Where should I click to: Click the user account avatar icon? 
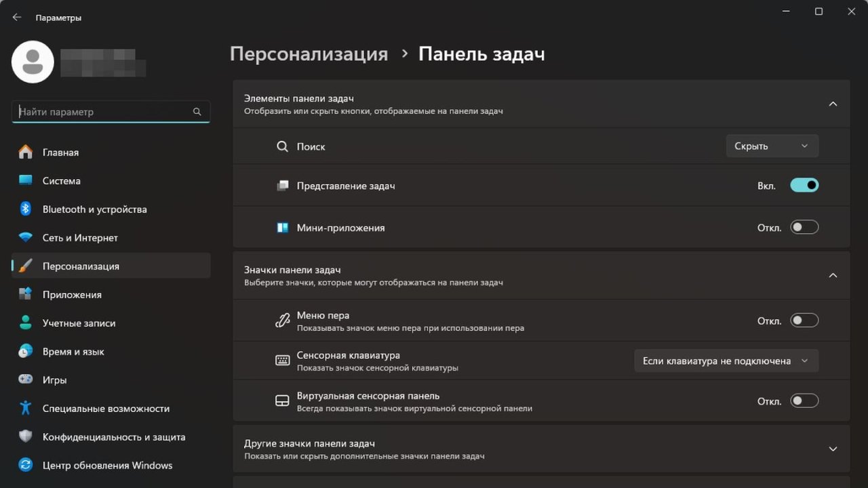[33, 62]
